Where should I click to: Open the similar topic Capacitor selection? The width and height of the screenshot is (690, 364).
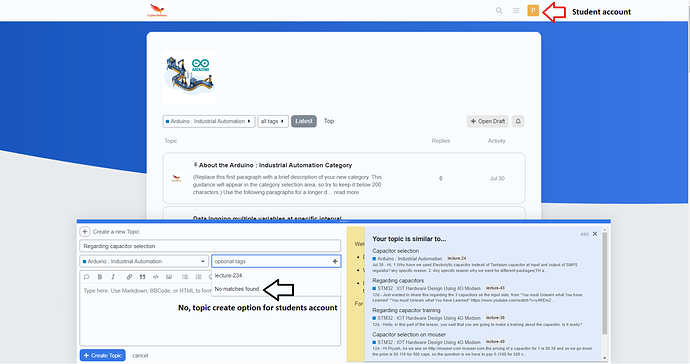(395, 251)
